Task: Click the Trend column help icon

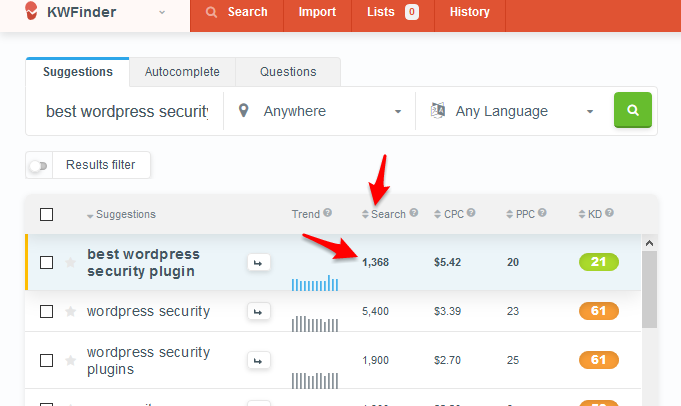Action: [327, 213]
